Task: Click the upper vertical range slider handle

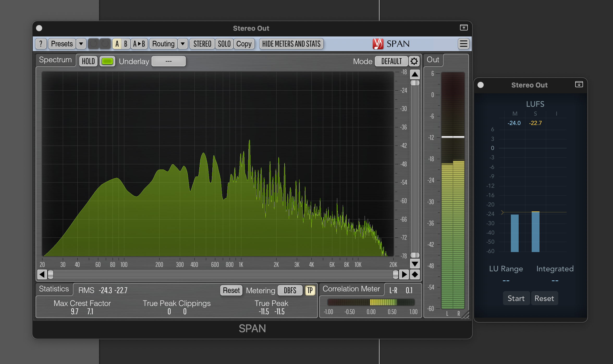Action: pyautogui.click(x=415, y=83)
